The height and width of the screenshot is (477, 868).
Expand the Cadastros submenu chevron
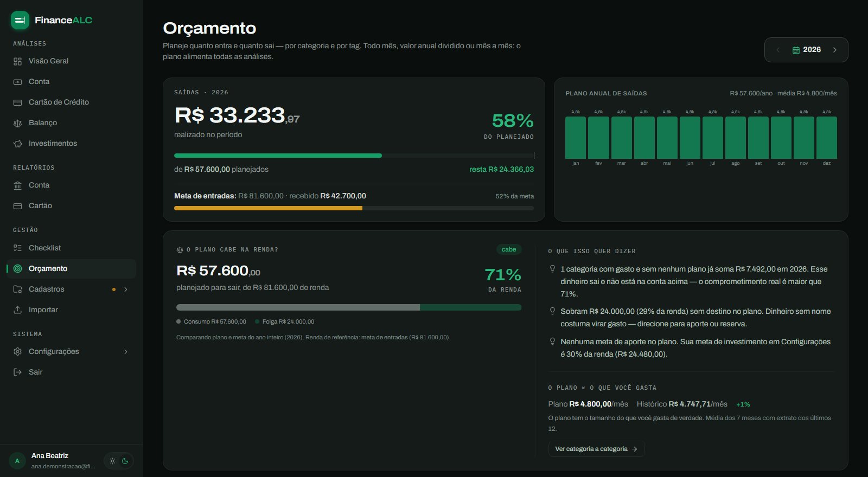coord(126,289)
